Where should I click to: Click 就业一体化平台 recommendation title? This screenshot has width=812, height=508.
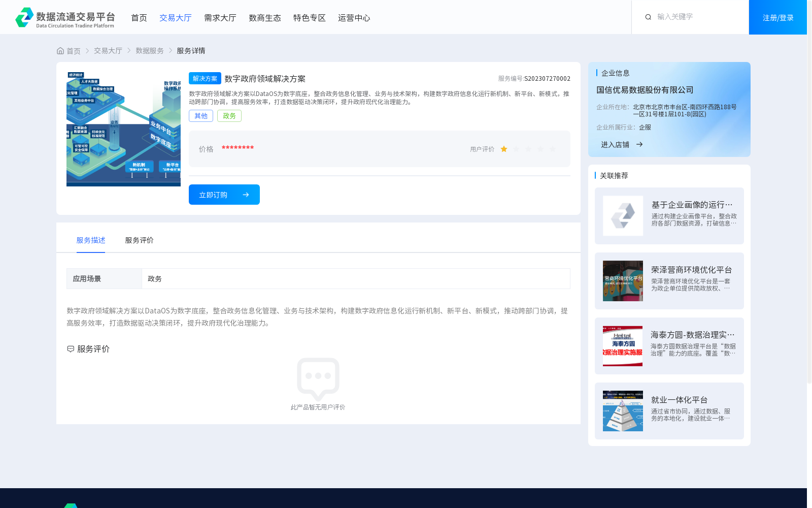(680, 400)
